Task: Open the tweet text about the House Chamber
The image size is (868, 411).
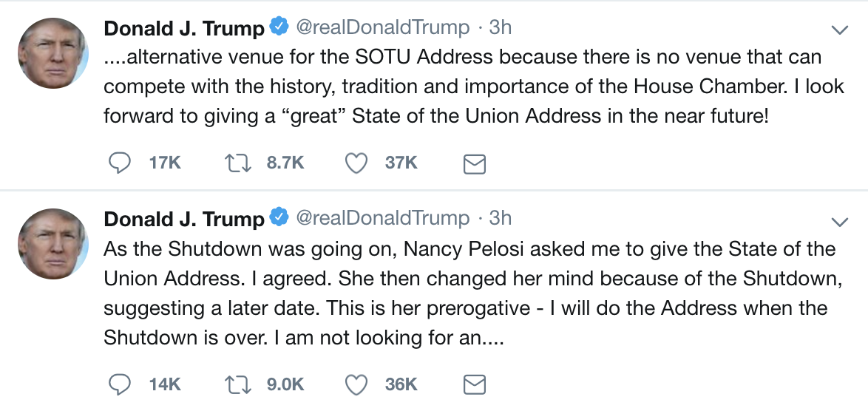Action: click(462, 85)
